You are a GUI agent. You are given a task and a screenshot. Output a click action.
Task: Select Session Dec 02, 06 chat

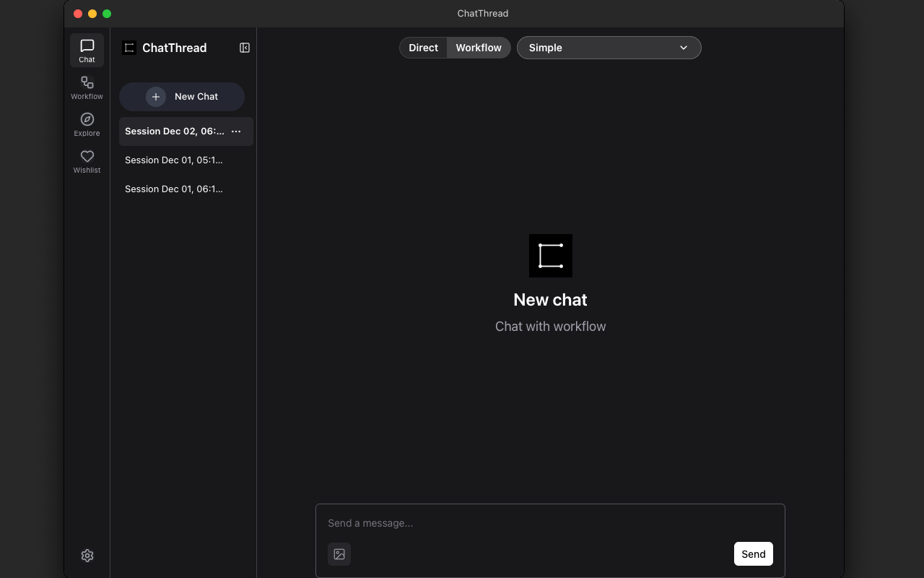point(186,131)
